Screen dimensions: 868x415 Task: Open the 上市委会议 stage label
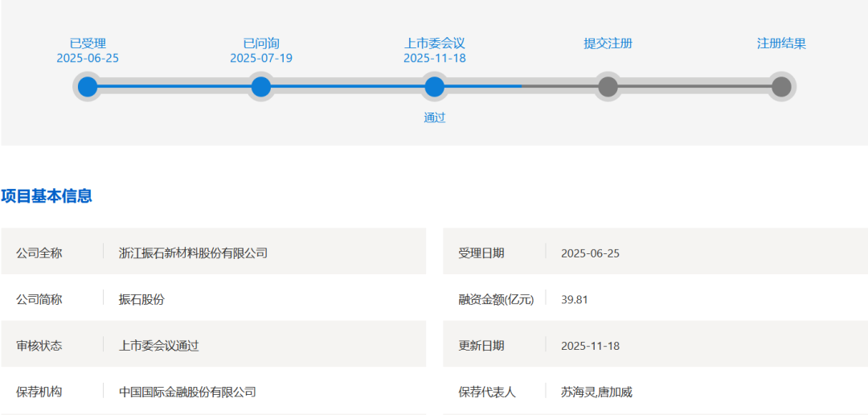435,43
